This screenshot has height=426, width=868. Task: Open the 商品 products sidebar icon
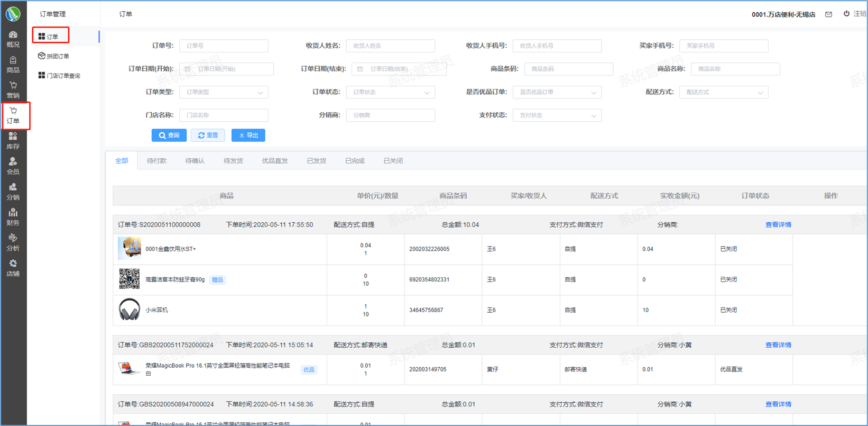pyautogui.click(x=13, y=65)
